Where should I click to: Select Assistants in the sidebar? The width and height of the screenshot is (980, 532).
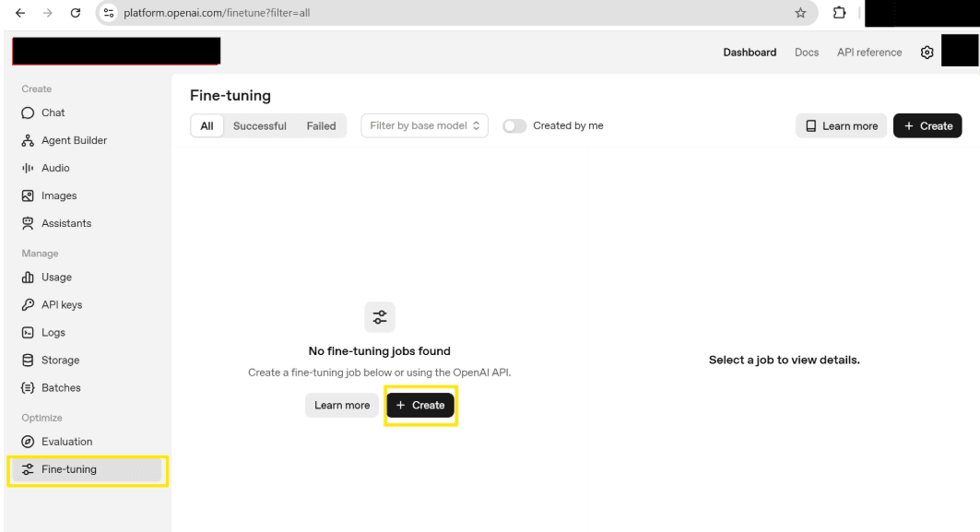point(65,223)
